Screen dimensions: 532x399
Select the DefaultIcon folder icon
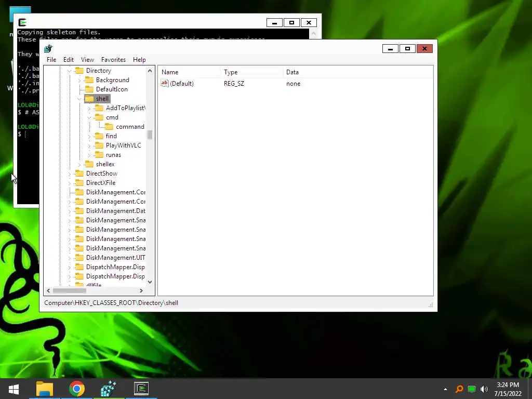(89, 89)
